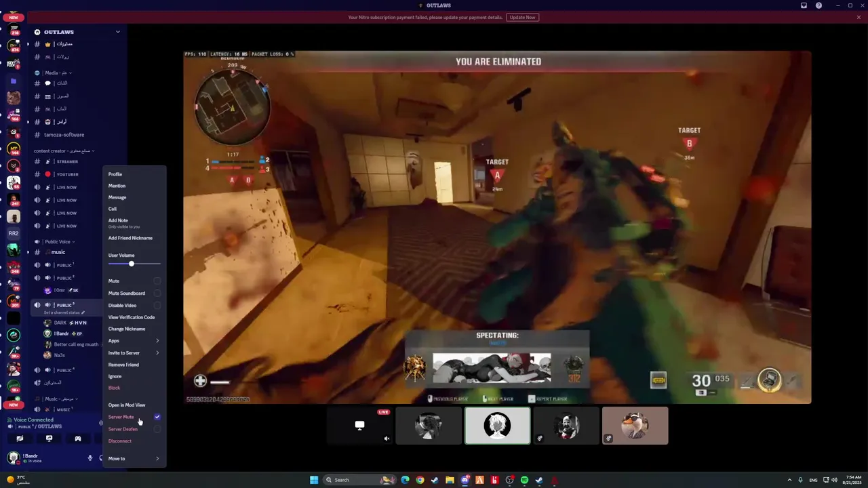The width and height of the screenshot is (868, 488).
Task: Open the help icon in the title bar
Action: [818, 5]
